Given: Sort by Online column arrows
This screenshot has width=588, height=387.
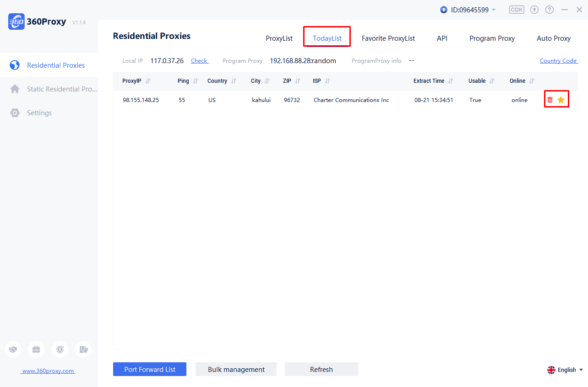Looking at the screenshot, I should pos(531,81).
